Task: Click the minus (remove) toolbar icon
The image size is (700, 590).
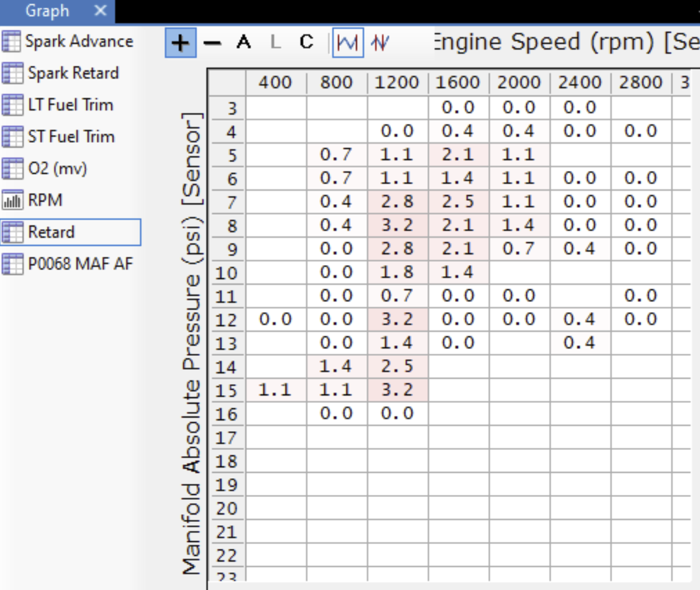Action: coord(212,43)
